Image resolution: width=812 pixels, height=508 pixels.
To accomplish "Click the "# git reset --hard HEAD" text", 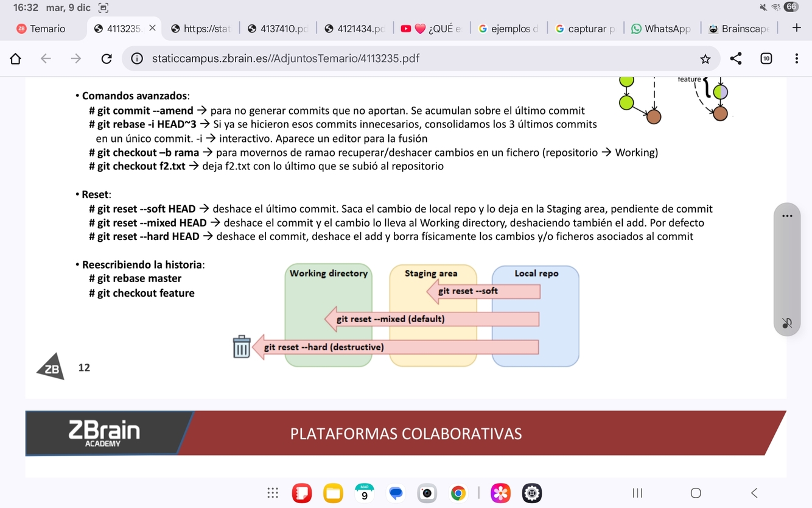I will click(x=144, y=236).
